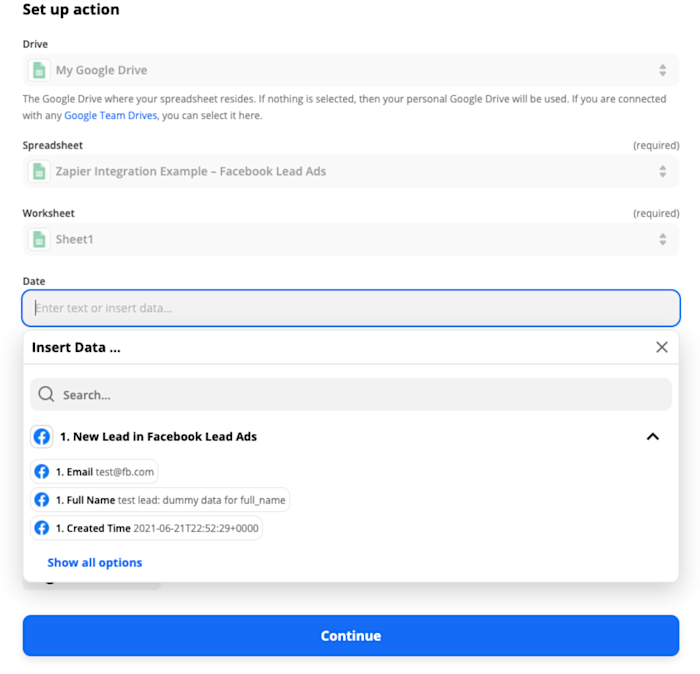This screenshot has height=674, width=700.
Task: Click the Set up action heading
Action: (71, 9)
